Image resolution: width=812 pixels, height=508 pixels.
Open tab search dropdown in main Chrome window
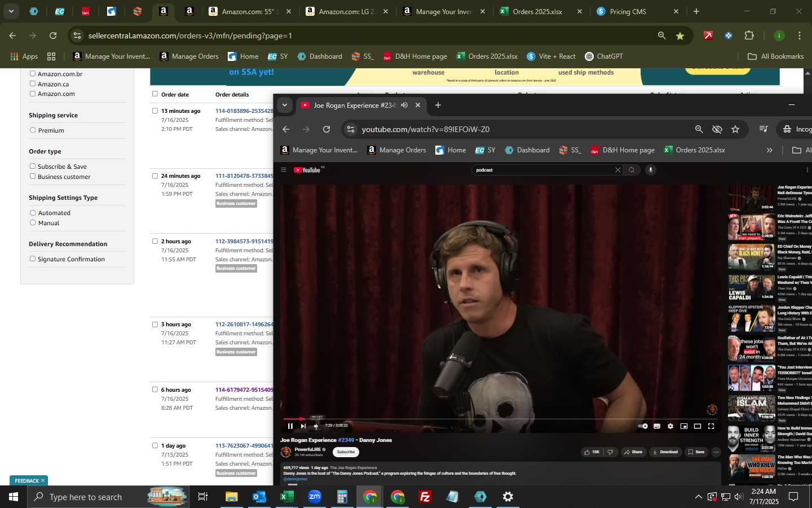click(11, 11)
